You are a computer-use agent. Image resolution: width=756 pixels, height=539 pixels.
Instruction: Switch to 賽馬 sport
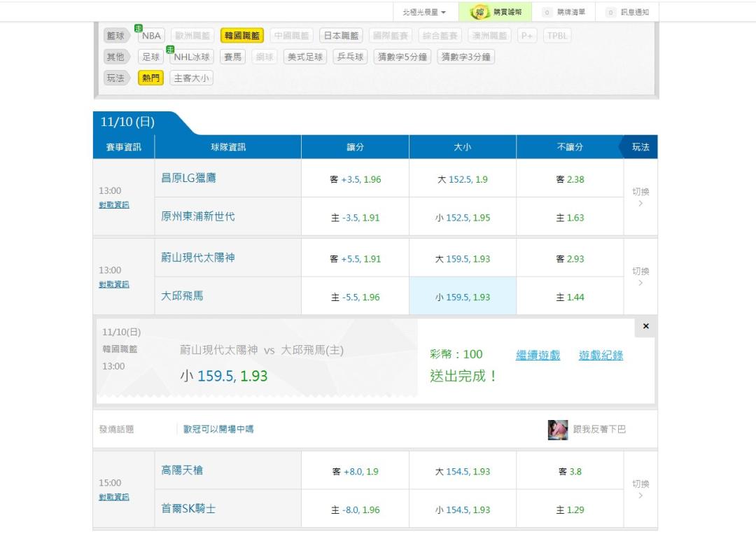point(233,57)
